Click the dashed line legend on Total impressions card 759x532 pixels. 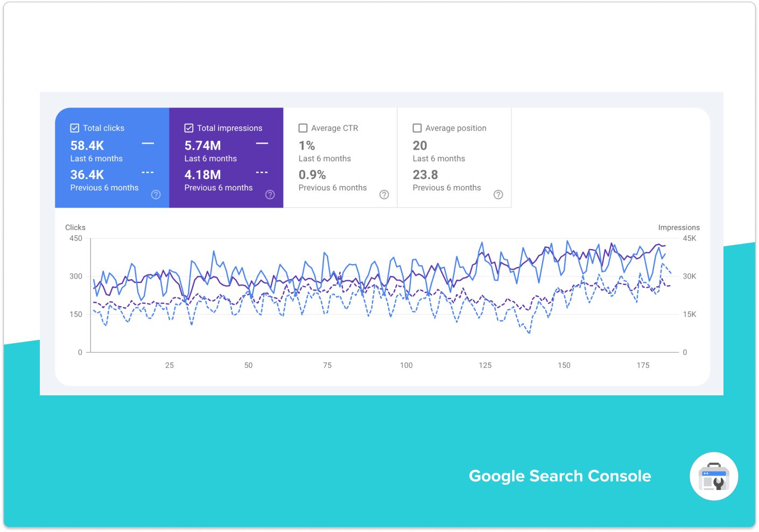point(262,172)
